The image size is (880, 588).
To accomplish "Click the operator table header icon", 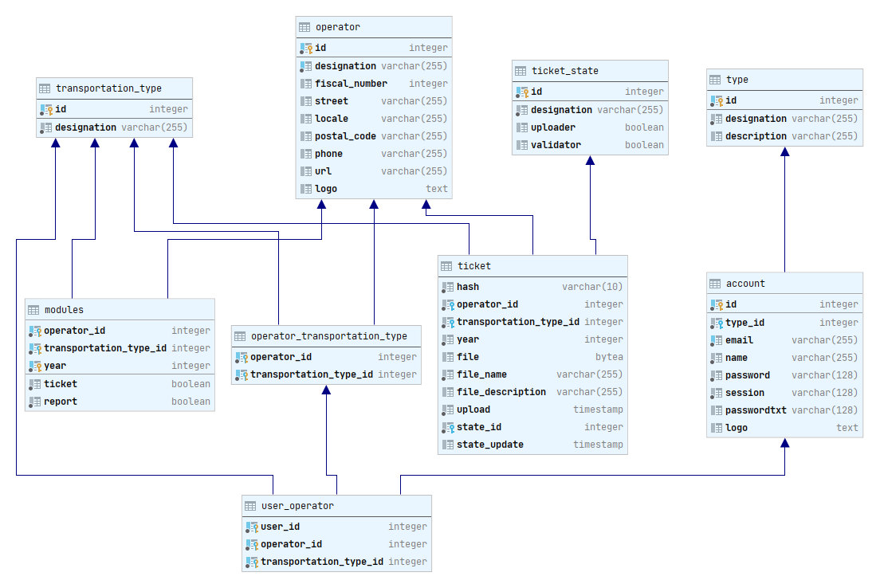I will click(305, 27).
